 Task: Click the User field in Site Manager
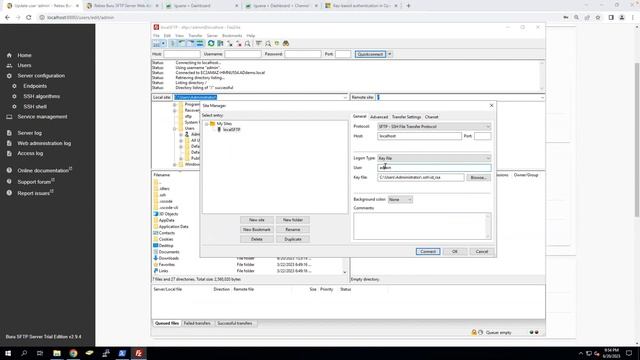(434, 168)
